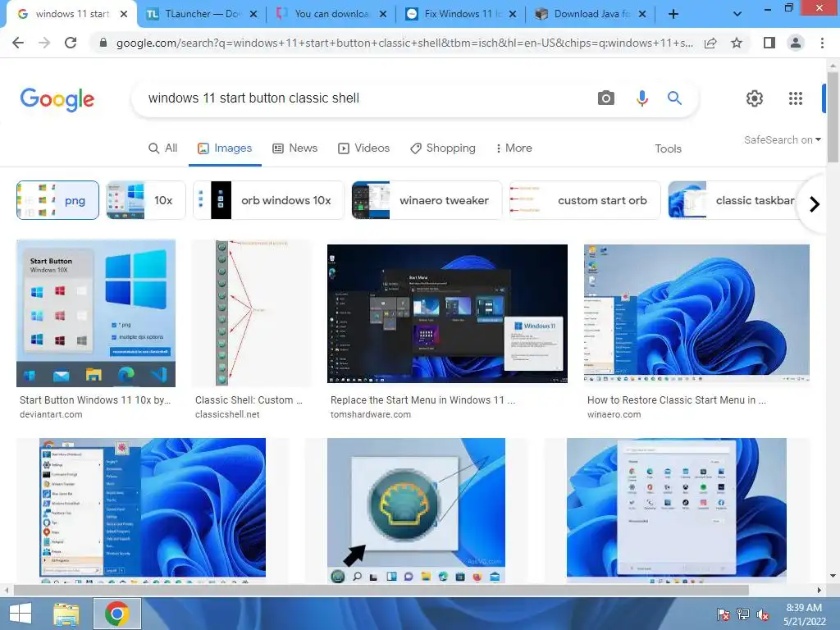Screen dimensions: 840x630
Task: Open 'Replace the Start Menu in Windows 11' link
Action: point(422,400)
